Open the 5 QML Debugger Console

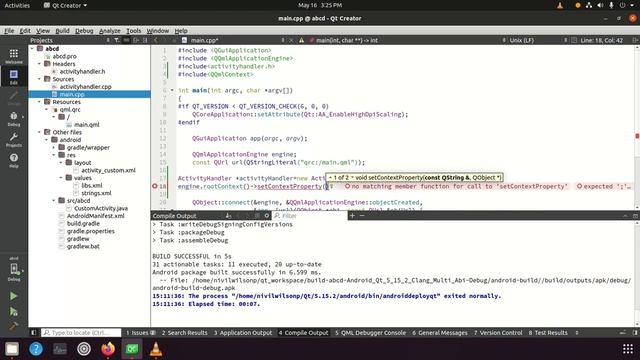point(371,333)
